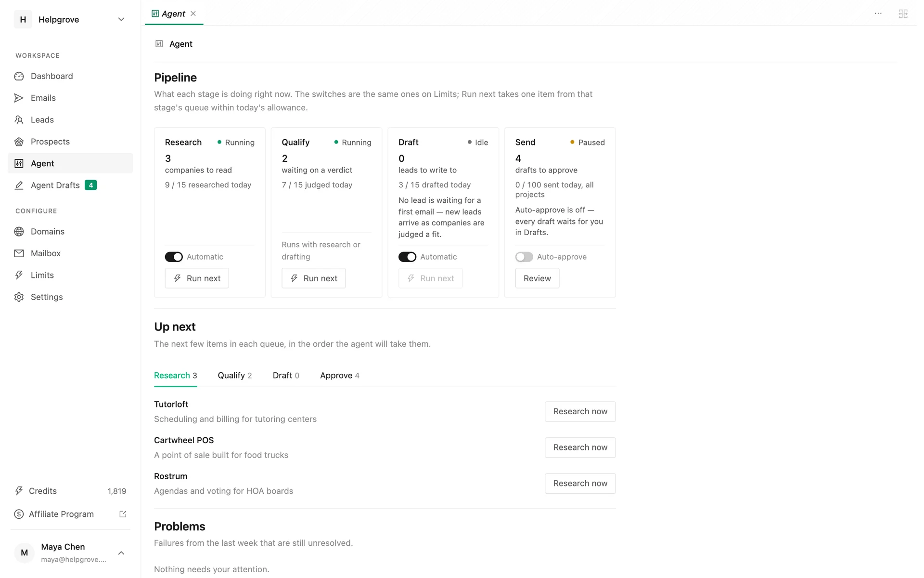924x578 pixels.
Task: Click Research now for Tutorloft
Action: (x=580, y=411)
